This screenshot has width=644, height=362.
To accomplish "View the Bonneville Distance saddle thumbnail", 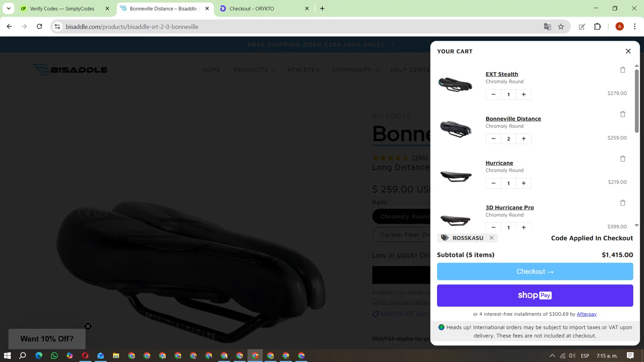I will [x=456, y=129].
